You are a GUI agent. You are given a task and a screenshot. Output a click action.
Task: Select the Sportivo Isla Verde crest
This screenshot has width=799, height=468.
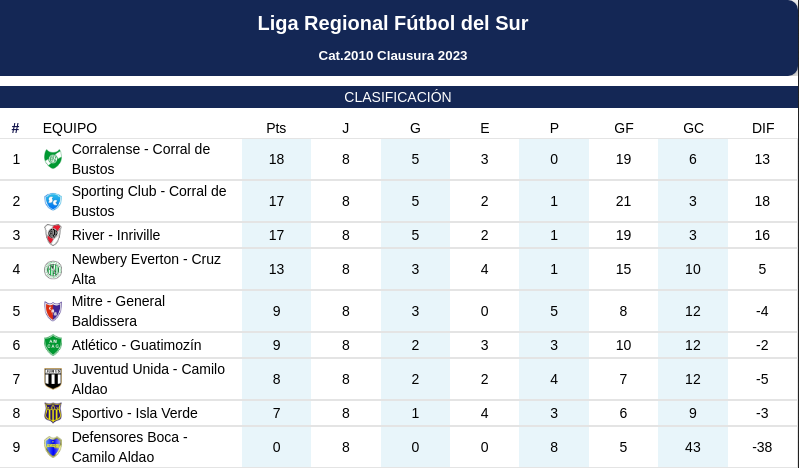click(x=53, y=413)
